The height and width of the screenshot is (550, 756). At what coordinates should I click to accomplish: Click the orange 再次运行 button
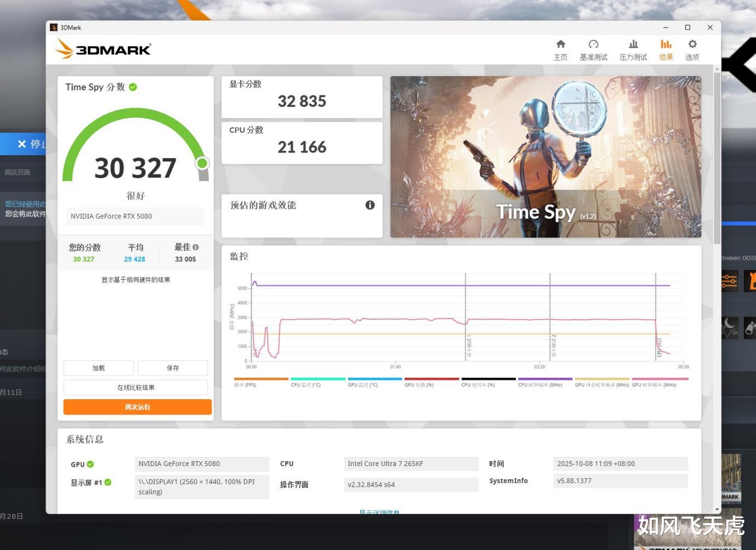pos(138,407)
